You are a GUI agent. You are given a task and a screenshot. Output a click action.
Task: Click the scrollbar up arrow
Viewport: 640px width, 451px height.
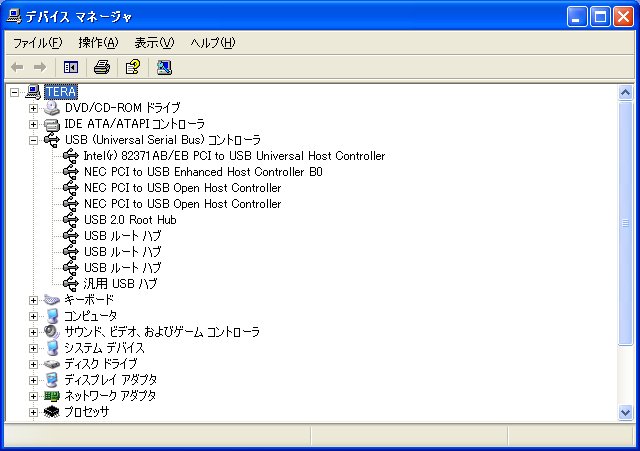625,93
